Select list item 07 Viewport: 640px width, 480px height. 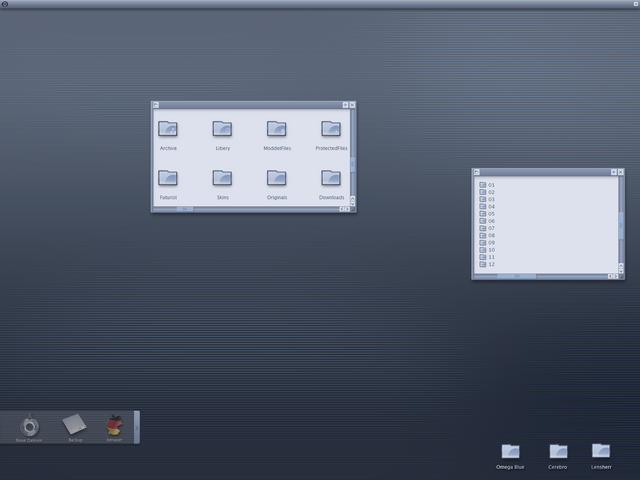487,228
